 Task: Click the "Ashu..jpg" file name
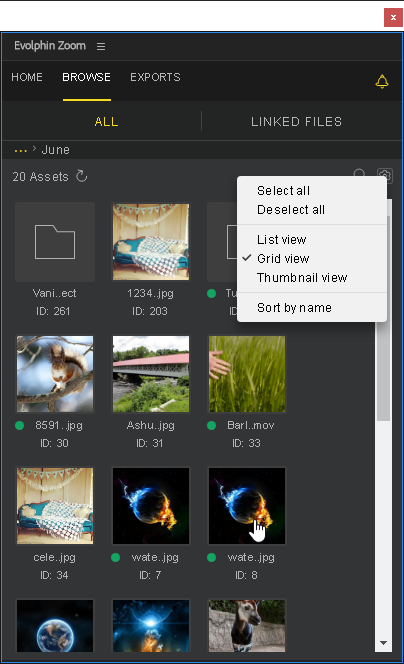point(150,425)
